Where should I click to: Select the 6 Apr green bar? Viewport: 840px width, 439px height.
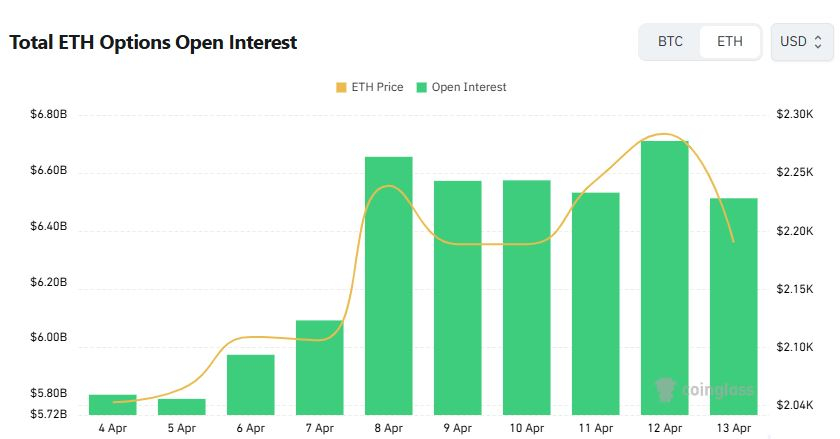pos(250,384)
